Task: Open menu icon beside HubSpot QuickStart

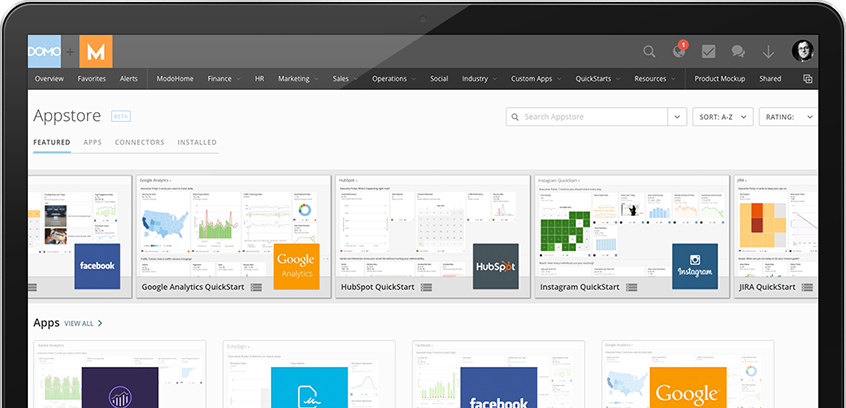Action: (426, 288)
